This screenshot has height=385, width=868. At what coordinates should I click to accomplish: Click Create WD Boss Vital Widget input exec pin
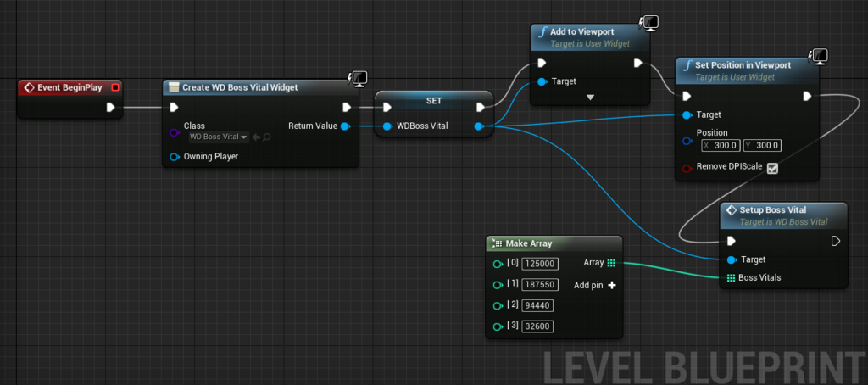(x=174, y=108)
